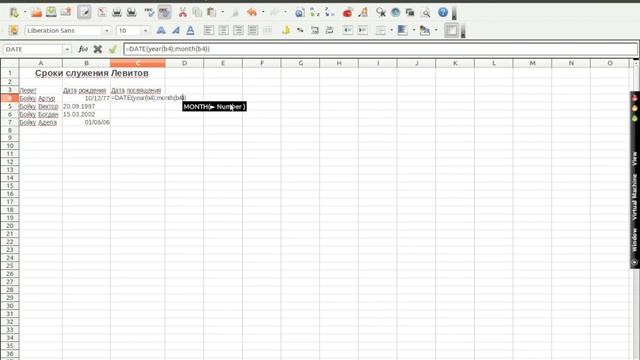Increase the cell indent

362,30
